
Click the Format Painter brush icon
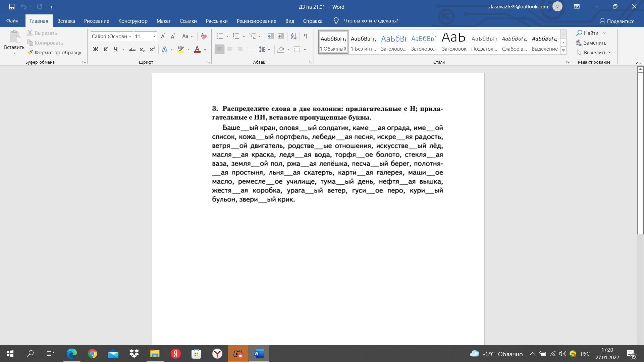30,52
